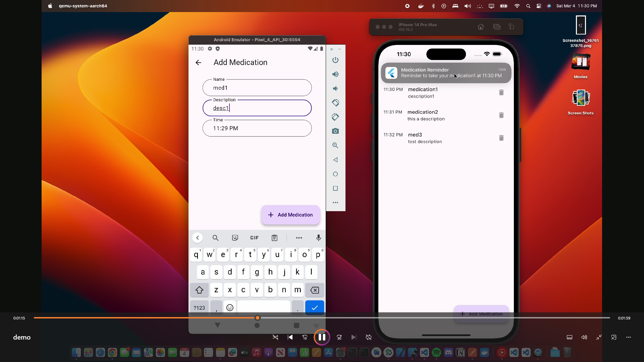The image size is (644, 362).
Task: Click the emulator zoom magnifier icon
Action: click(x=335, y=145)
